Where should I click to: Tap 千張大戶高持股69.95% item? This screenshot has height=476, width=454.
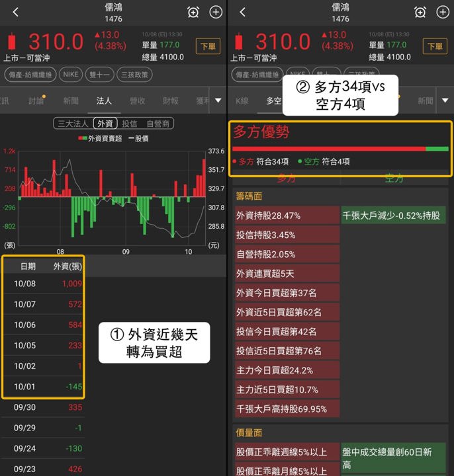click(287, 409)
